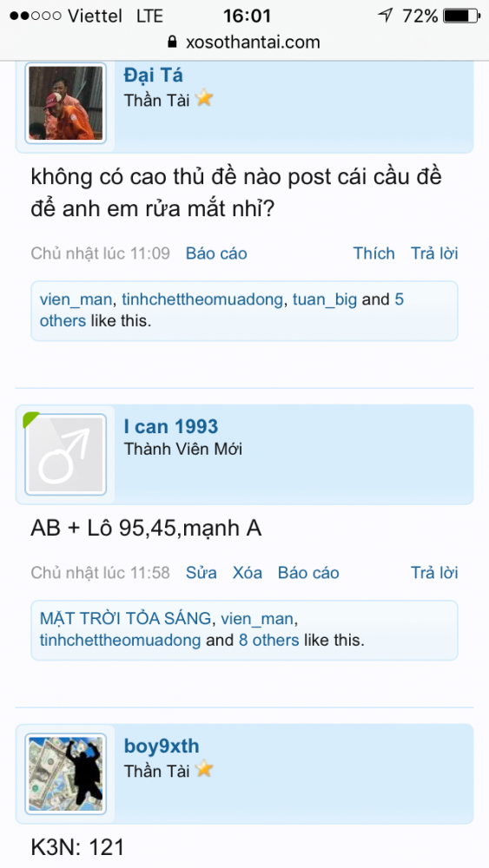Viewport: 489px width, 868px height.
Task: Open the I can 1993 username link
Action: (171, 426)
